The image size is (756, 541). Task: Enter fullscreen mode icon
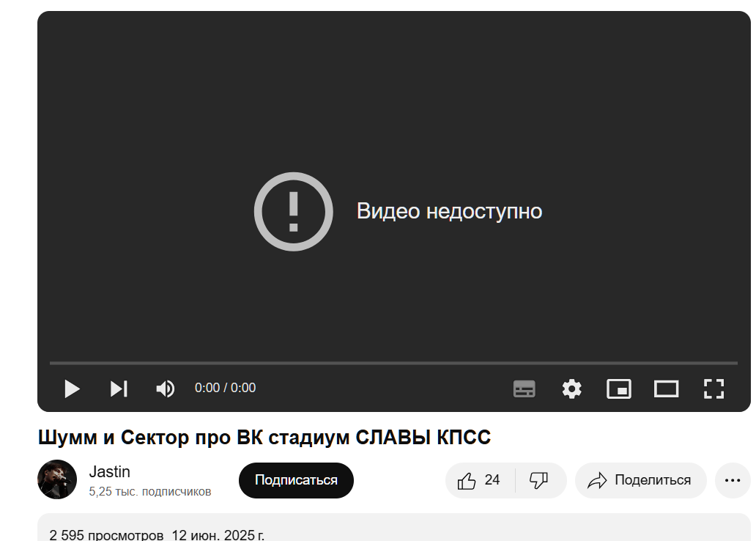(x=714, y=389)
